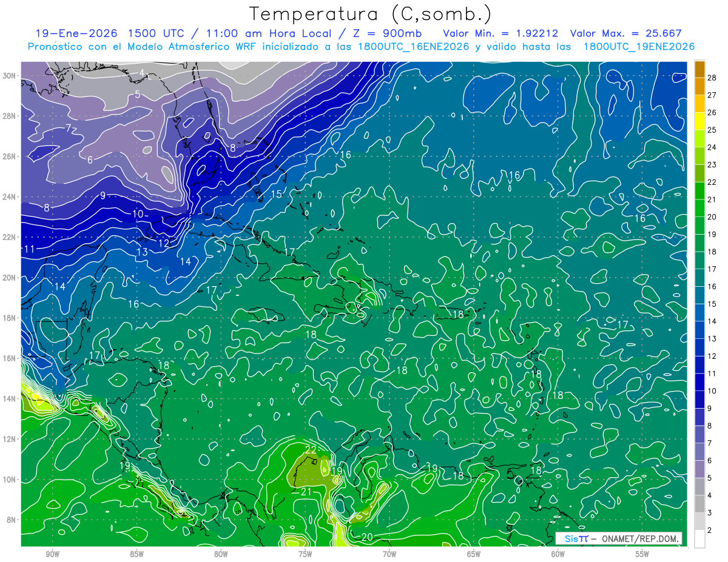Click the "9" contour label on the map
Image resolution: width=728 pixels, height=562 pixels.
pos(103,195)
